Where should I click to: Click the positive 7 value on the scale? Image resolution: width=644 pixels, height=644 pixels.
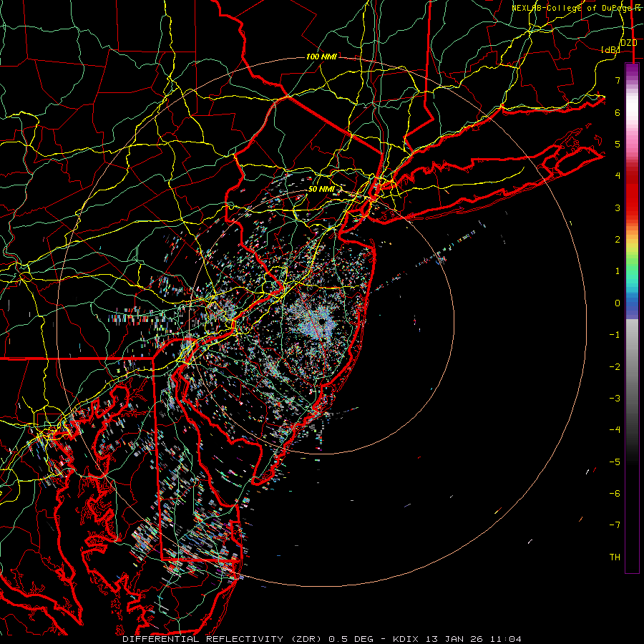click(x=618, y=80)
